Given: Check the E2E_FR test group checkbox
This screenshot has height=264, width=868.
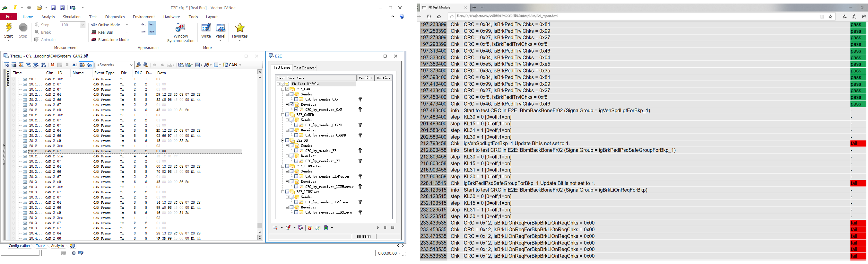Looking at the screenshot, I should tap(287, 140).
